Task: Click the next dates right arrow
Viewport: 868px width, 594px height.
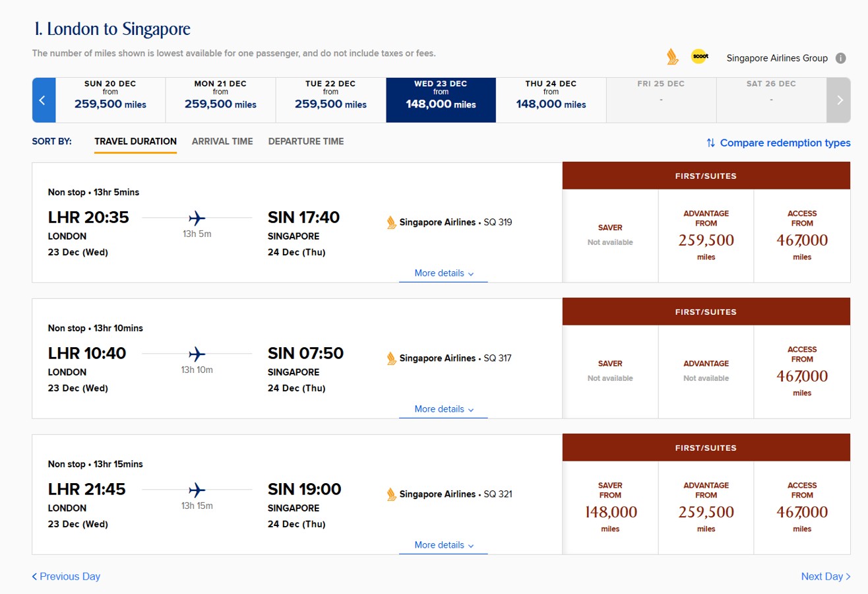Action: point(839,100)
